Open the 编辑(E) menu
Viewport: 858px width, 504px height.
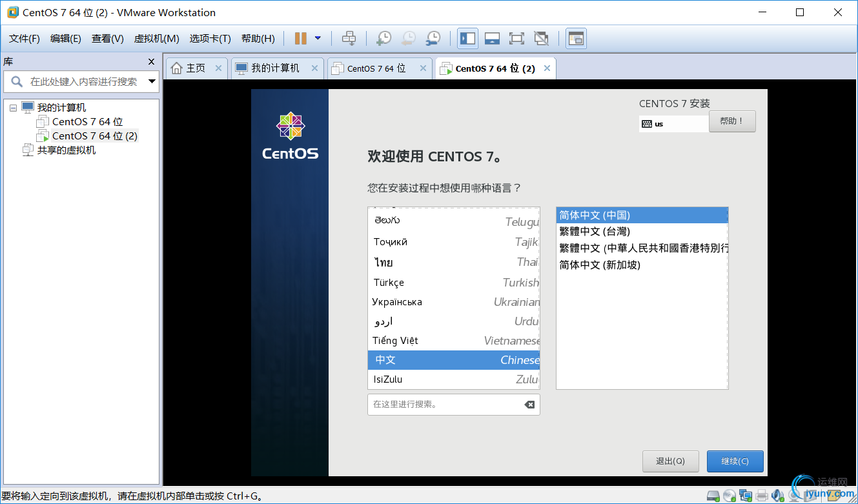tap(66, 39)
